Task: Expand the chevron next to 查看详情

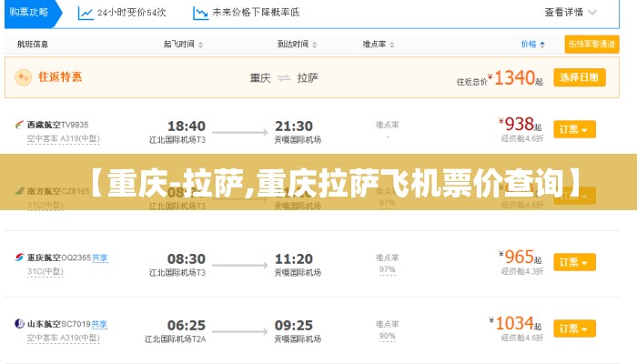Action: coord(592,12)
